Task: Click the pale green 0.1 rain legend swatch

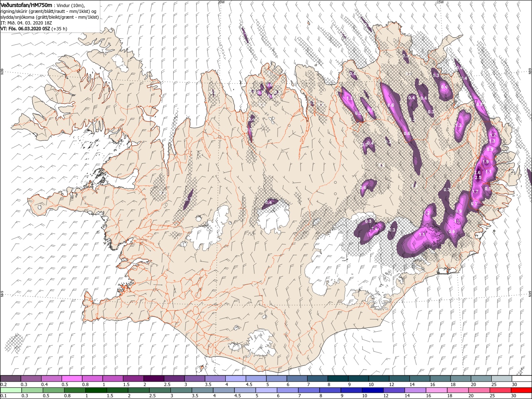Action: click(x=11, y=390)
